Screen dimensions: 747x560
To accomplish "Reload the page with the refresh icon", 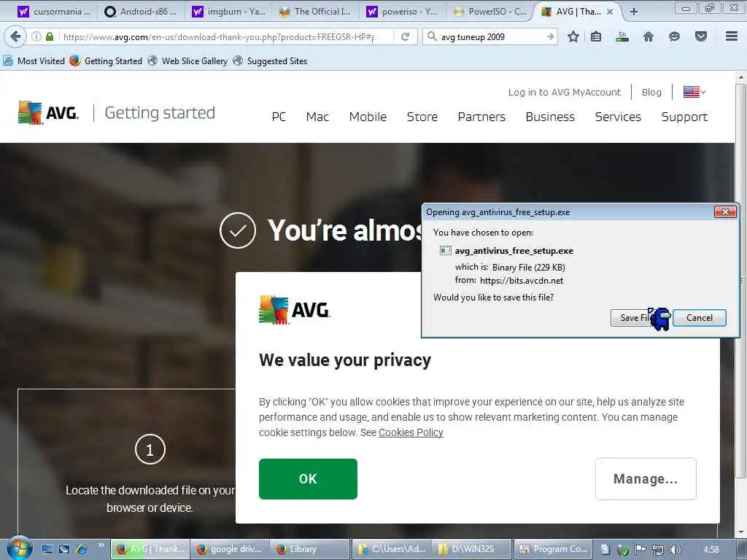I will tap(406, 36).
